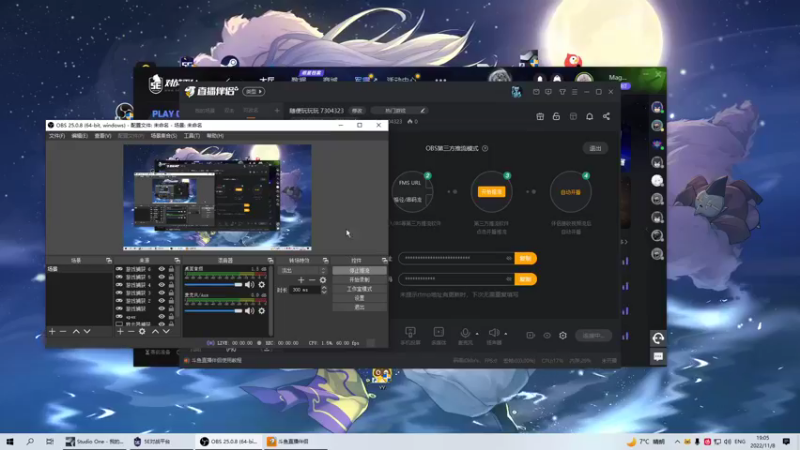Mute the desktop audio speaker in mixer
800x450 pixels.
[x=249, y=285]
